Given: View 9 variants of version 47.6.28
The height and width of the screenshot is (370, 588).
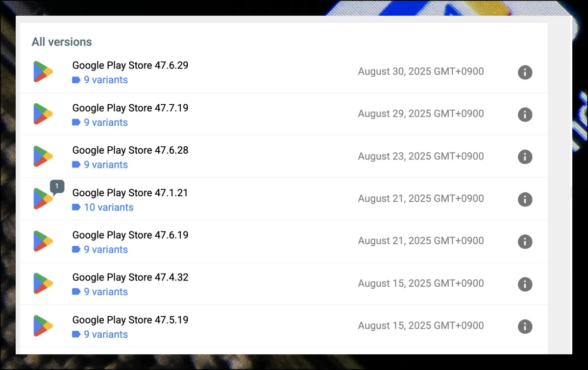Looking at the screenshot, I should coord(105,165).
